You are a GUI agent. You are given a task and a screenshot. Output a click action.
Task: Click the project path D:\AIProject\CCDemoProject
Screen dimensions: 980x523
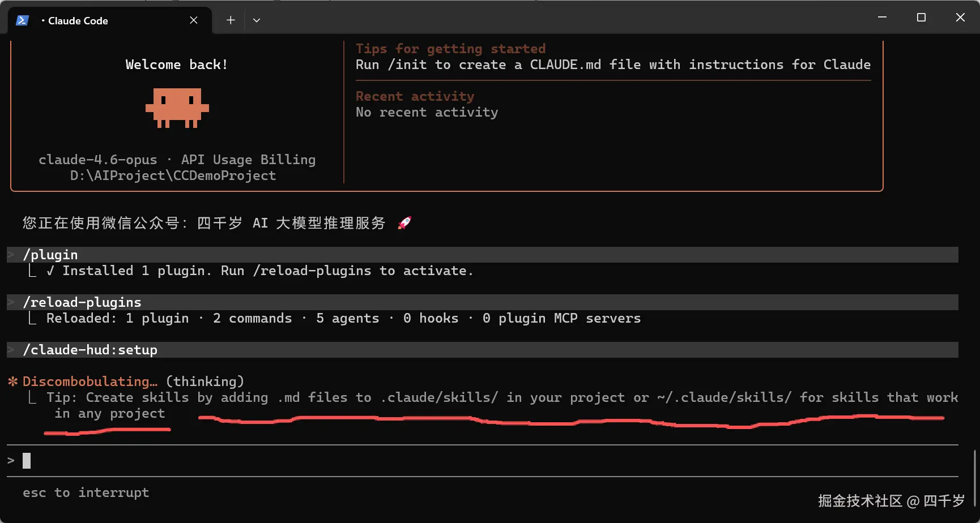[x=173, y=175]
